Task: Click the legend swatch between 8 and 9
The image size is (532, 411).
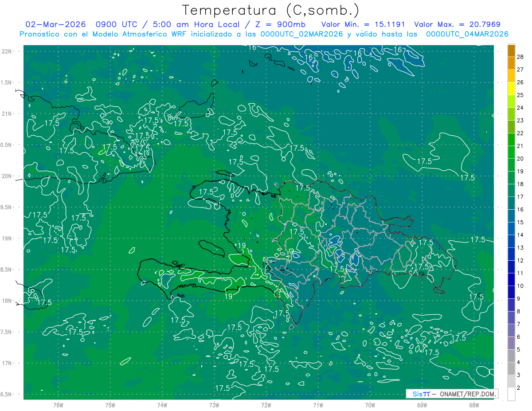Action: pyautogui.click(x=512, y=305)
